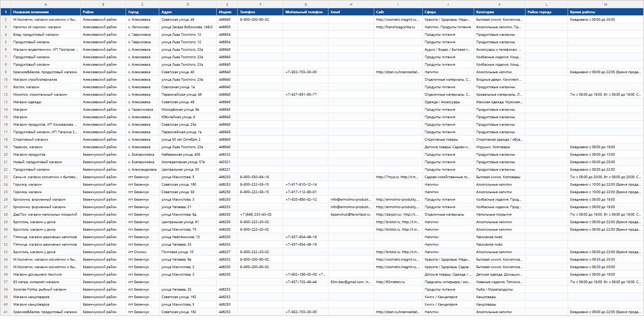Image resolution: width=644 pixels, height=322 pixels.
Task: Click hours cell 'Ежедневно с 09:00 до 13:00'
Action: (605, 155)
